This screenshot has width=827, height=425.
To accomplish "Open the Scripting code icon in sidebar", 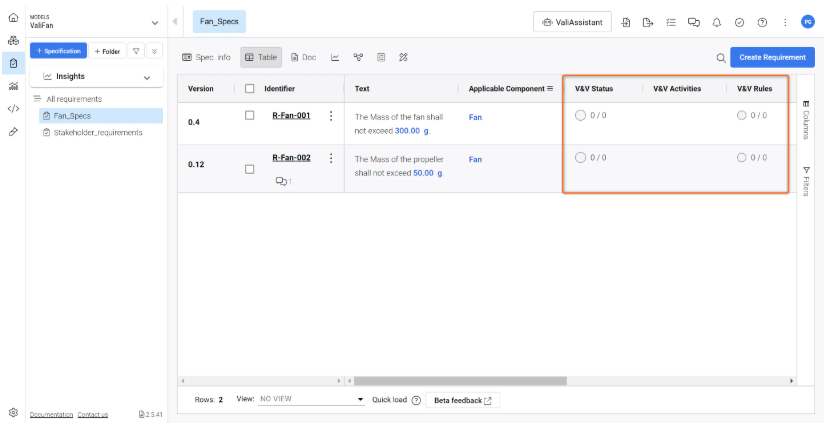I will 14,109.
